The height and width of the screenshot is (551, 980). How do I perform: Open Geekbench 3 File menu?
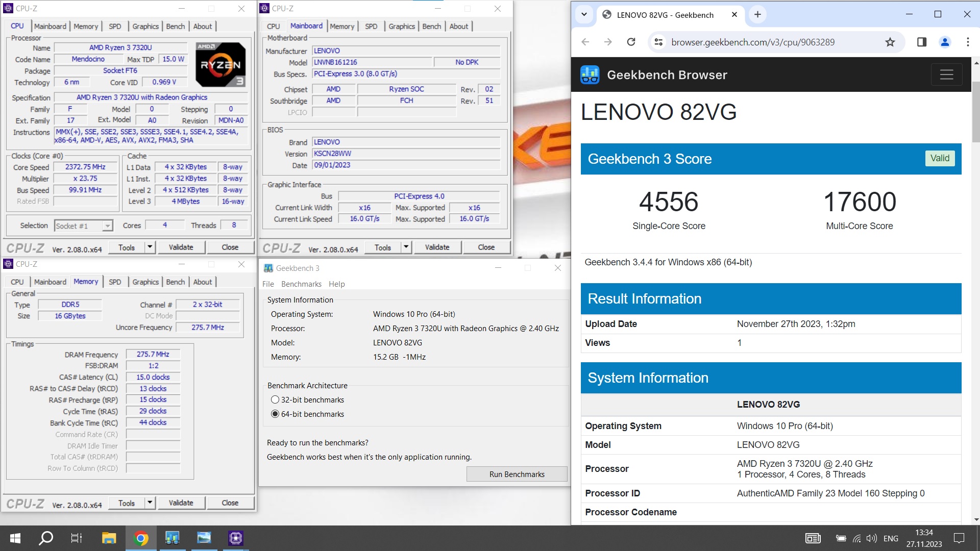pyautogui.click(x=268, y=284)
